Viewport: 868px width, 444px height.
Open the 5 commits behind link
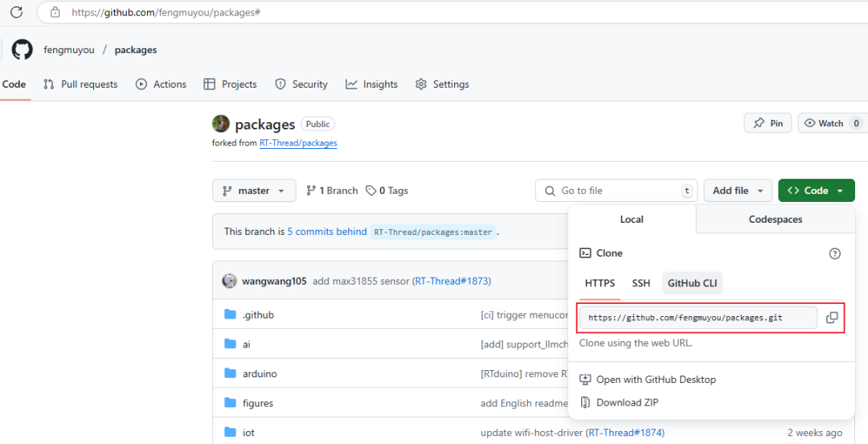coord(327,232)
